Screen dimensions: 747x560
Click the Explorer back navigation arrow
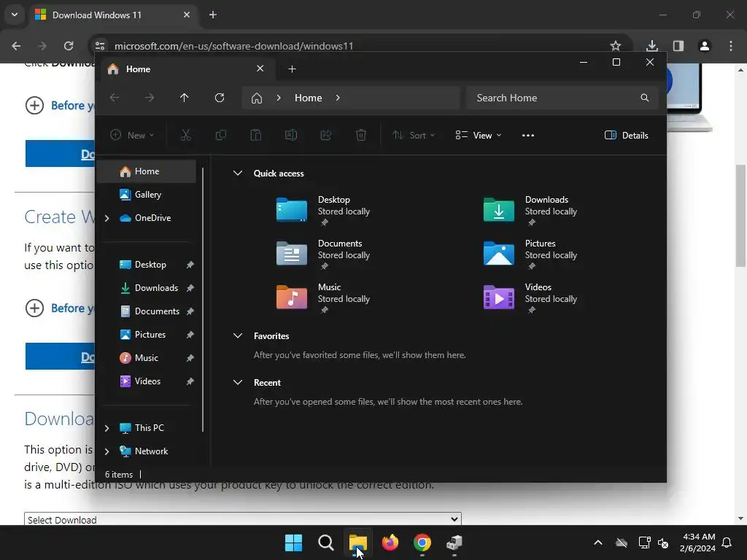pyautogui.click(x=115, y=98)
